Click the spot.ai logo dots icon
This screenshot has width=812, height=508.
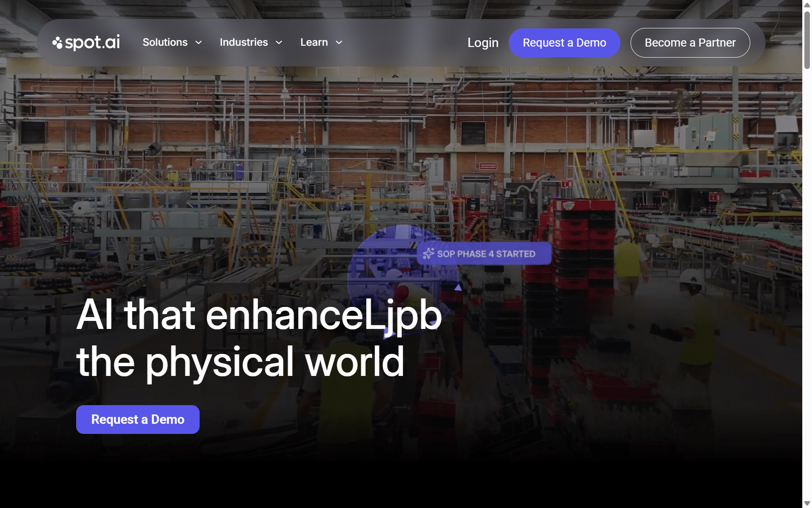point(58,42)
